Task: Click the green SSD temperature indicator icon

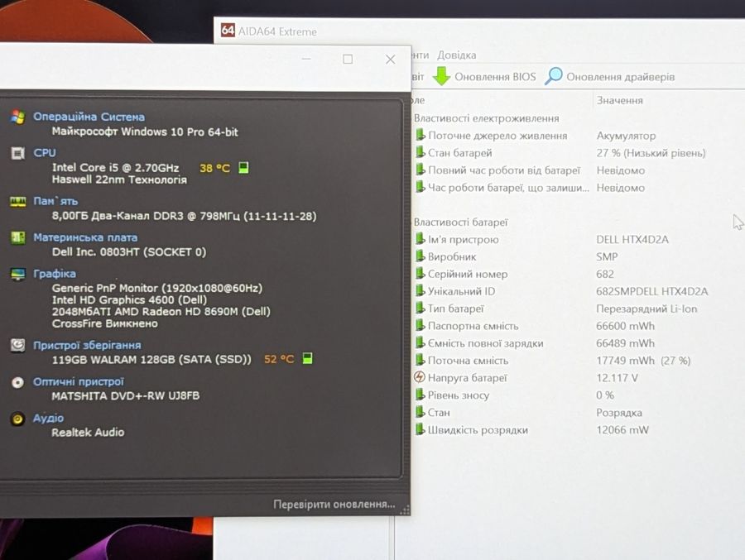Action: (x=307, y=358)
